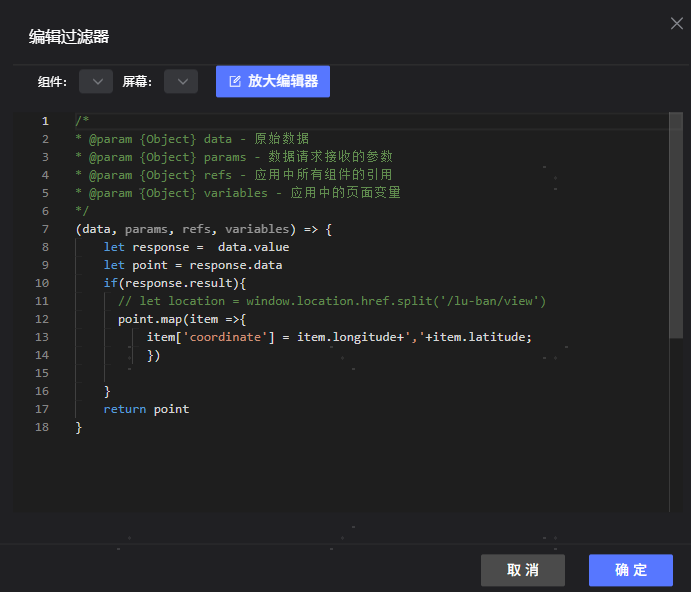691x592 pixels.
Task: Click line number 7 in the gutter
Action: tap(44, 229)
